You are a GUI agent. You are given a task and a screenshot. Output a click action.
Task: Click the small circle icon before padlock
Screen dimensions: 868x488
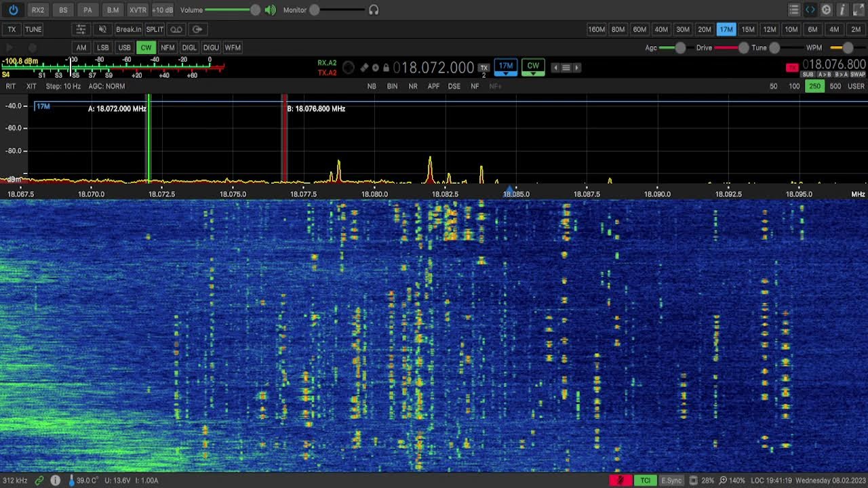(x=376, y=68)
